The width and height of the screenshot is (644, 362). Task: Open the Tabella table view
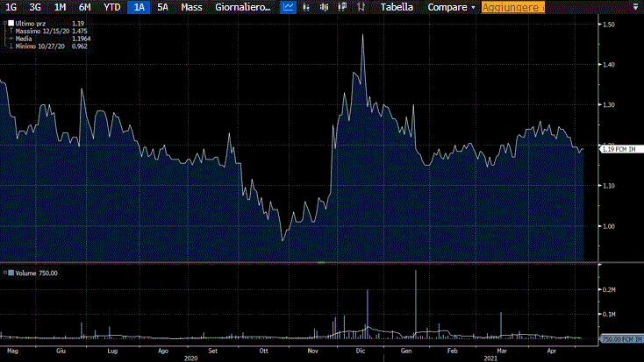tap(397, 7)
